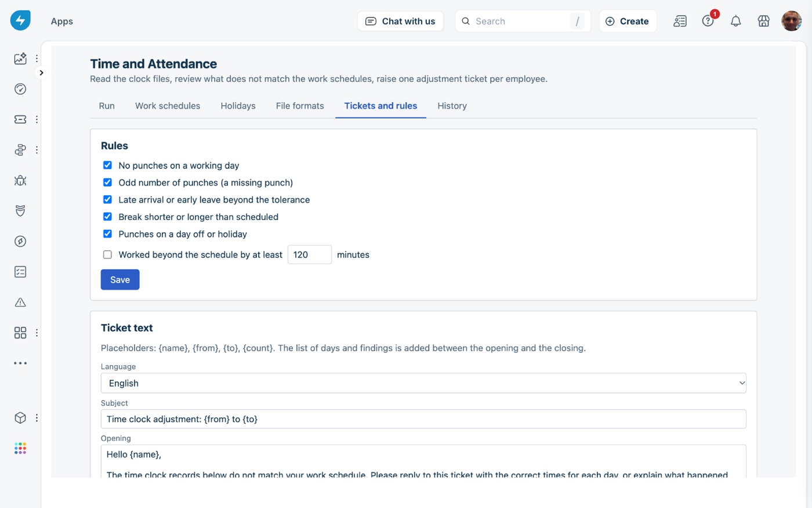Enable 'Worked beyond the schedule' rule
Screen dimensions: 812x508
coord(107,255)
